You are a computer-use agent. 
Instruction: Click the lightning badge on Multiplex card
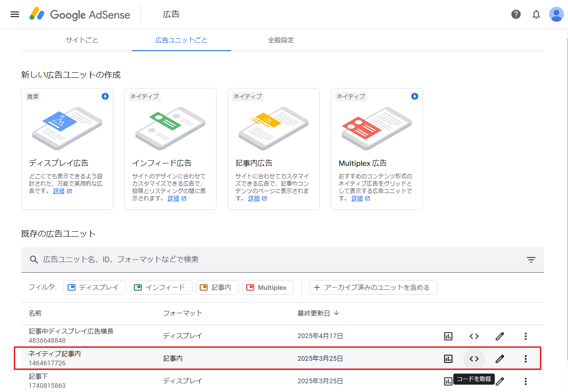415,96
